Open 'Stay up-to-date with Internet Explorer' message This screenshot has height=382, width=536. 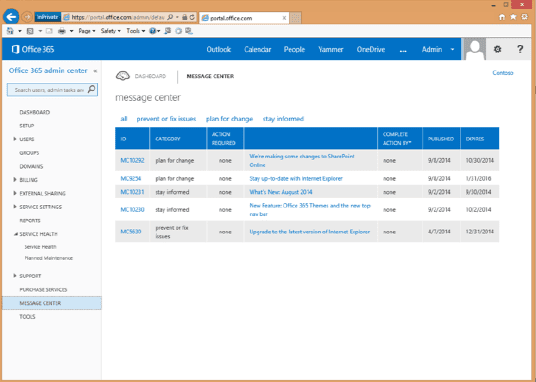coord(296,179)
